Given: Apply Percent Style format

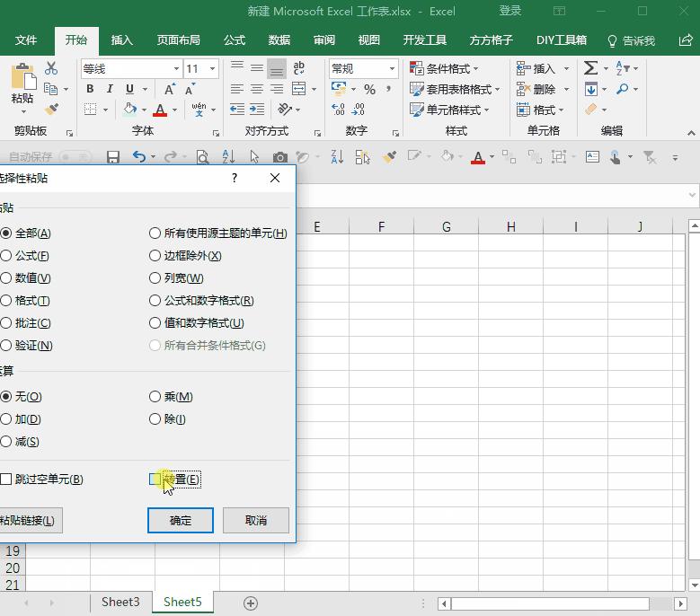Looking at the screenshot, I should click(369, 89).
